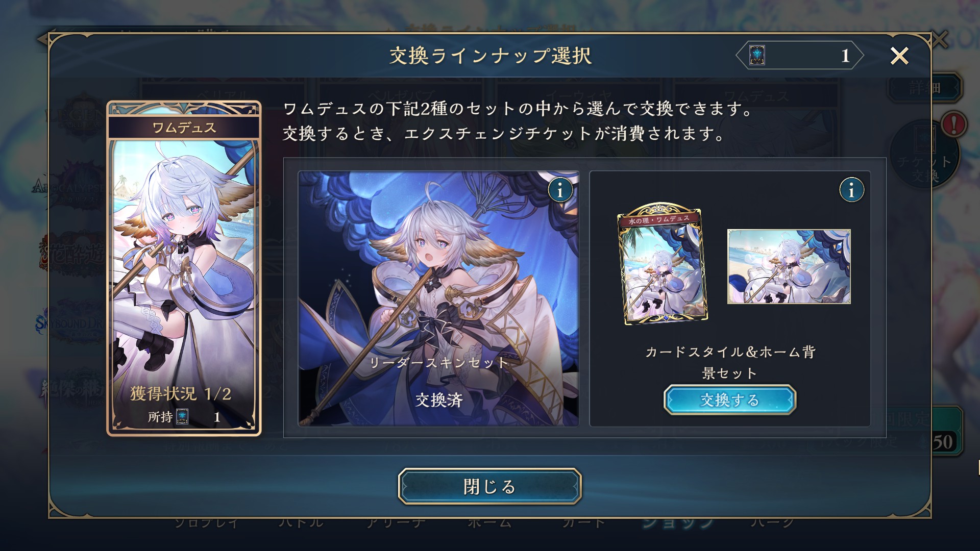Click the ticket count display showing 1

click(x=800, y=55)
